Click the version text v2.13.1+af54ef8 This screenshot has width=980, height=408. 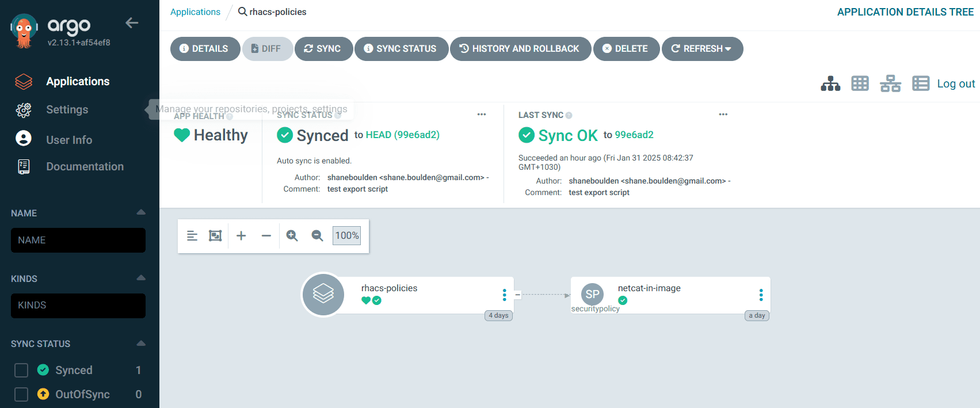click(79, 43)
